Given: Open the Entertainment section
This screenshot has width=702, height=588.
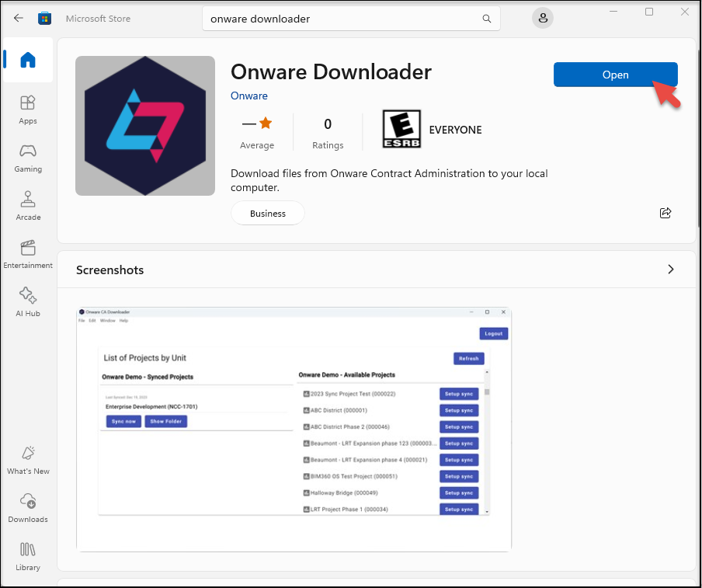Looking at the screenshot, I should coord(28,254).
